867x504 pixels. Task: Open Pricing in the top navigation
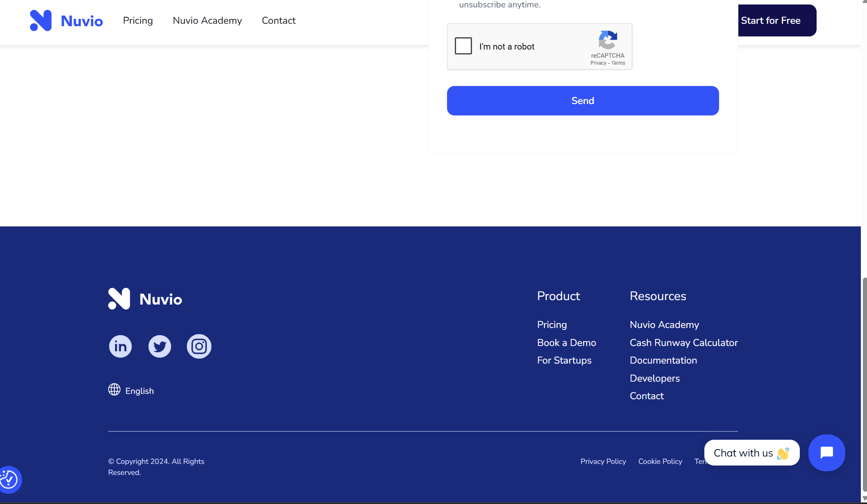tap(138, 20)
